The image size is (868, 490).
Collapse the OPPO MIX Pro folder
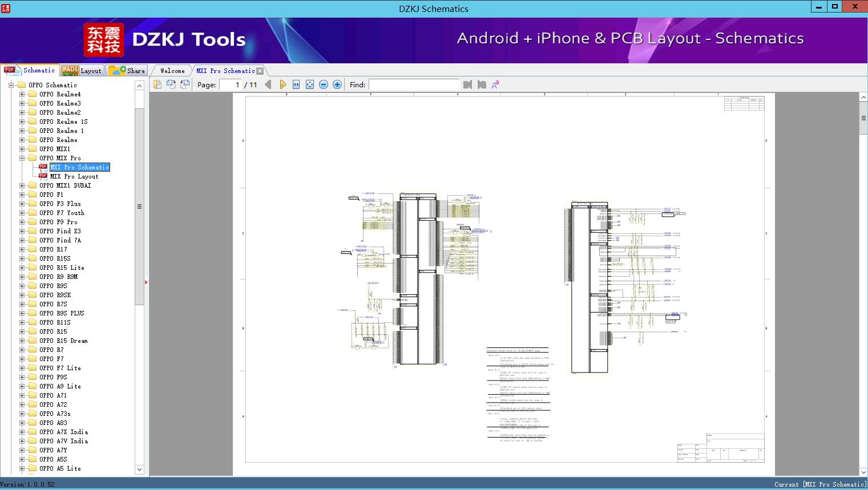click(22, 158)
